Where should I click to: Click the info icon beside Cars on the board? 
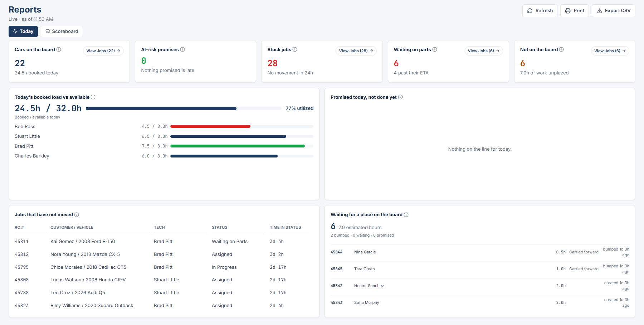click(59, 49)
